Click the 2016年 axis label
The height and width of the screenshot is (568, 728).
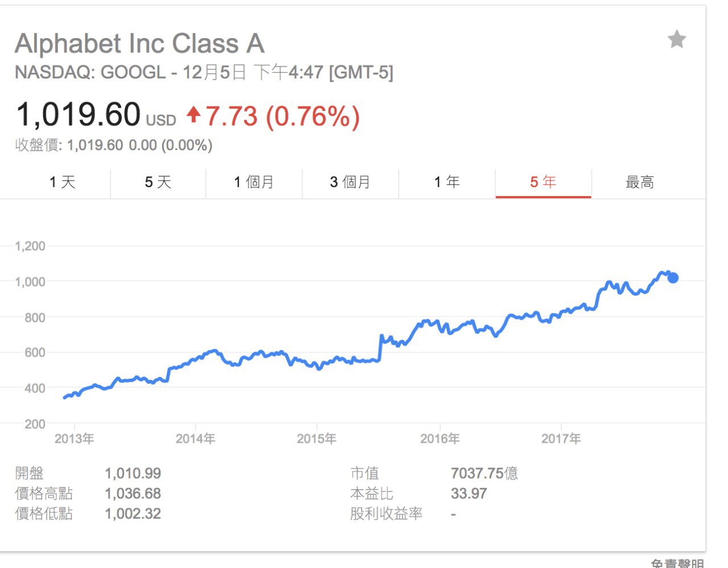440,439
